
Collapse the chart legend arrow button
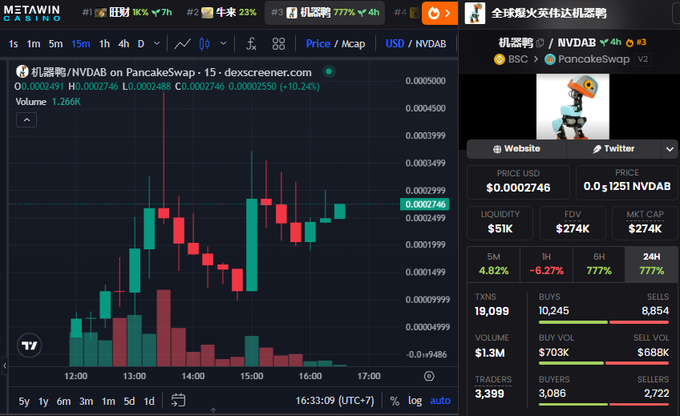(x=26, y=120)
